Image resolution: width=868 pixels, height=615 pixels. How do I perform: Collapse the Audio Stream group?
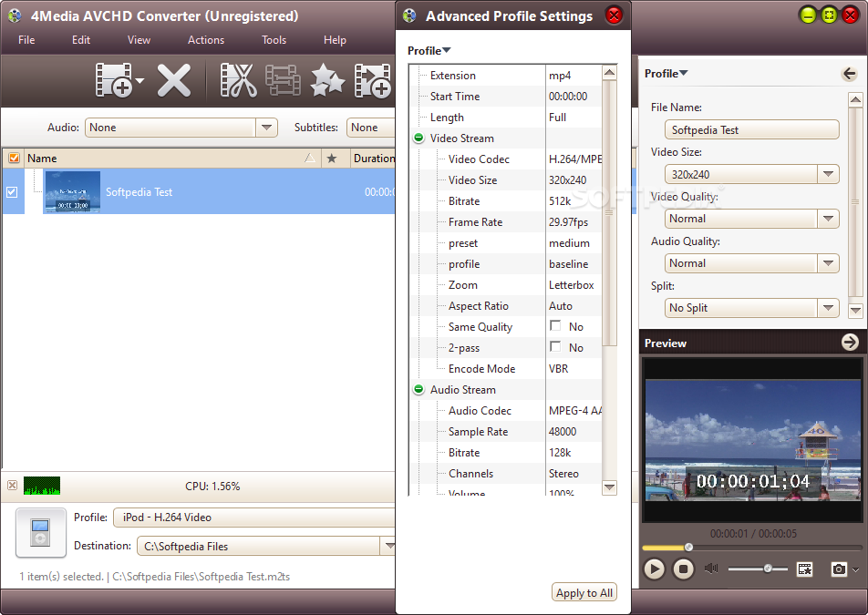(x=418, y=389)
